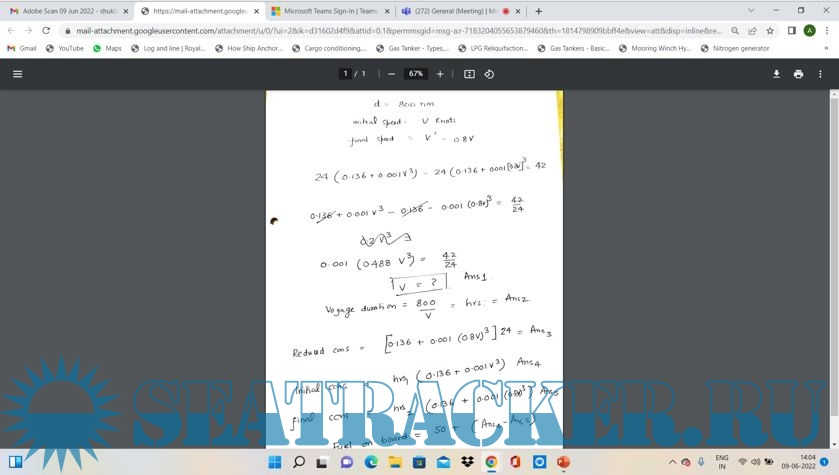This screenshot has height=475, width=839.
Task: Click the page number input box
Action: (345, 74)
